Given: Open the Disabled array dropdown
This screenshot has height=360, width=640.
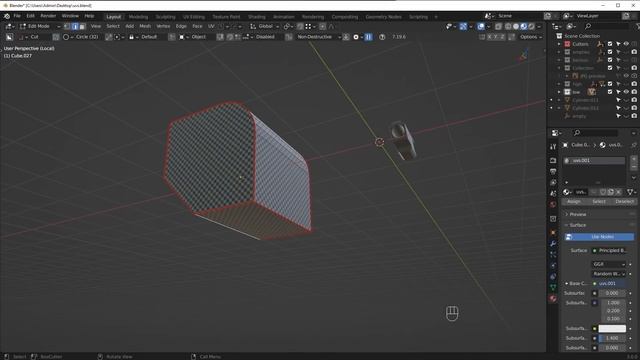Looking at the screenshot, I should point(261,37).
